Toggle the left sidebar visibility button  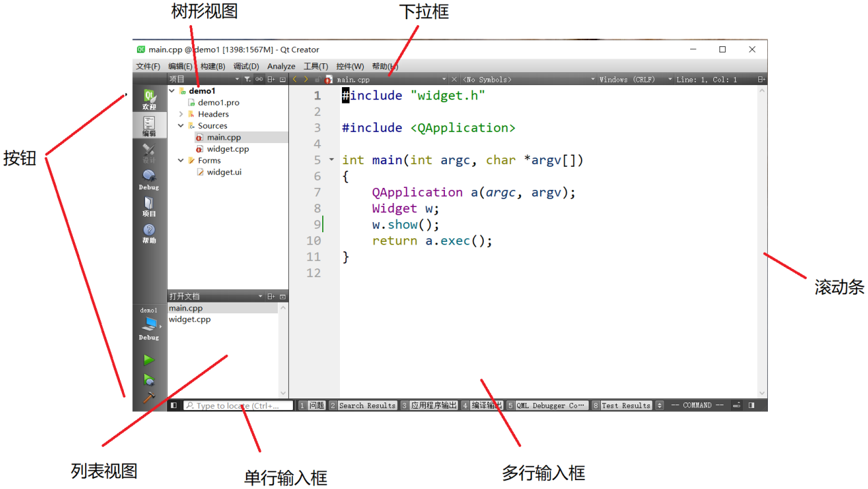pyautogui.click(x=174, y=405)
